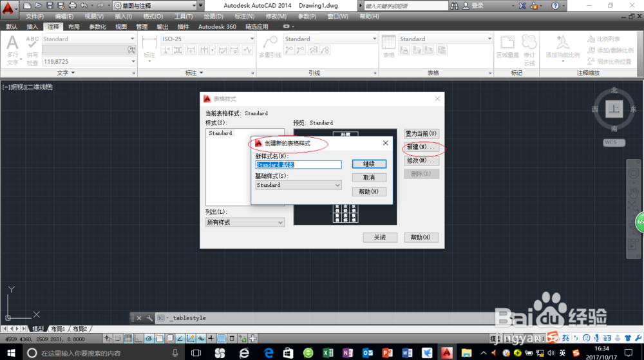This screenshot has height=360, width=644.
Task: Switch to the 参数化 ribbon tab
Action: [x=97, y=26]
